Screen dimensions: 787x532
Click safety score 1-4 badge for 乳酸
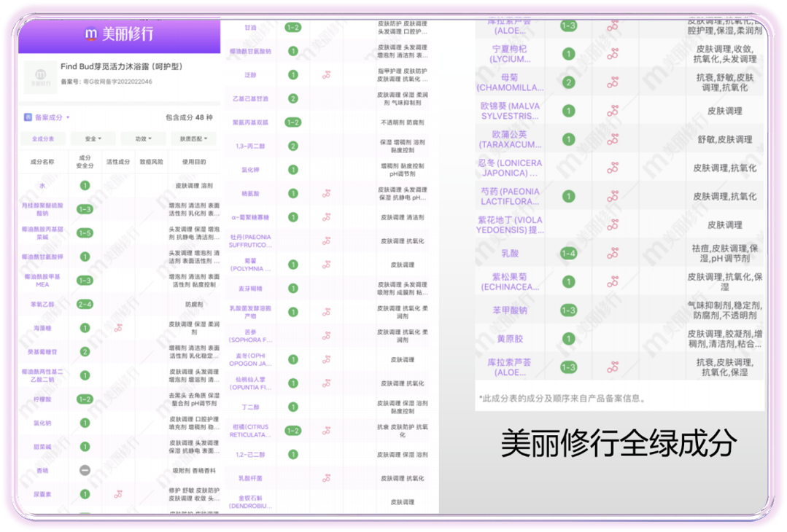(568, 253)
